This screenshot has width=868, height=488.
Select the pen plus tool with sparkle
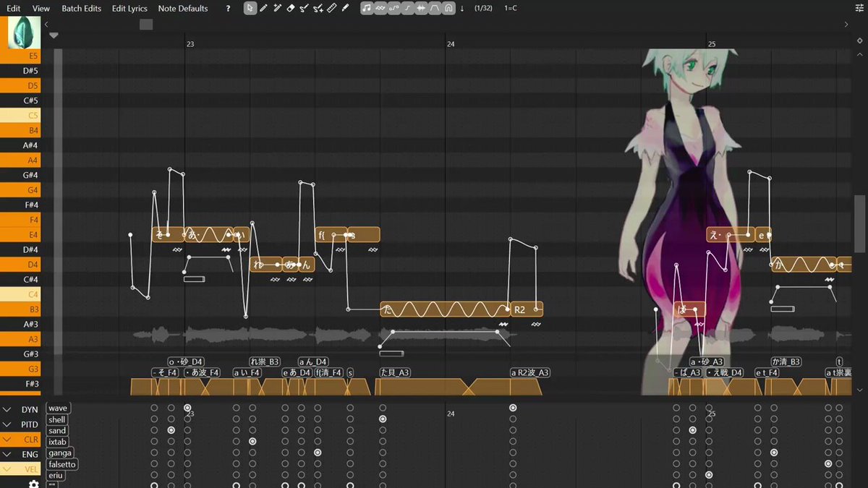tap(277, 8)
